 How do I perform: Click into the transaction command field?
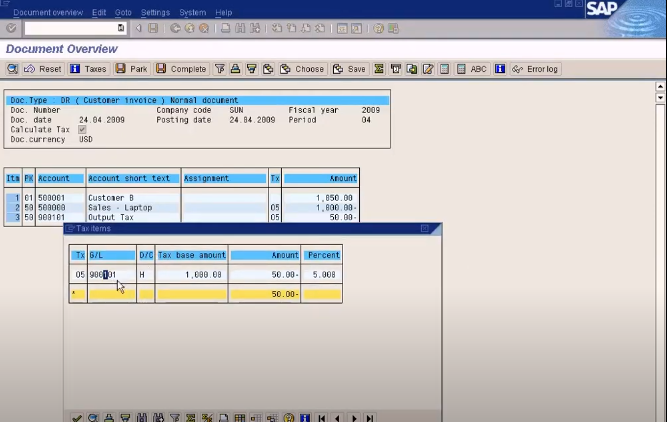[x=71, y=29]
